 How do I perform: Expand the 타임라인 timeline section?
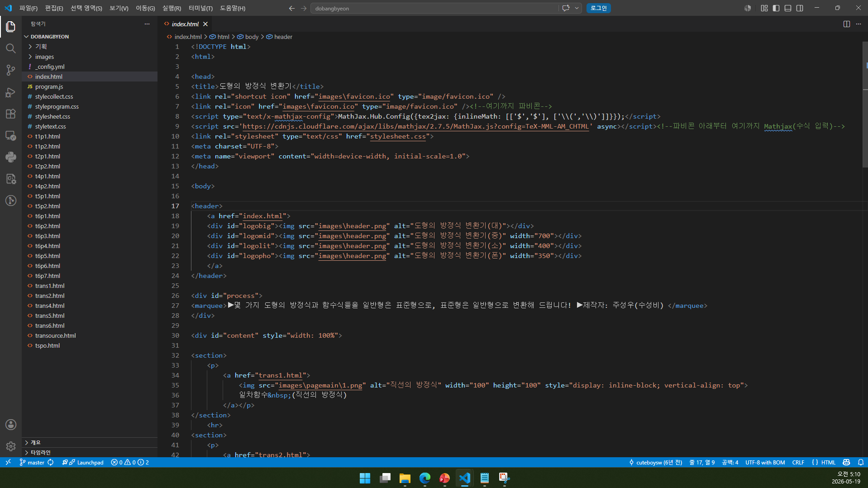pos(90,452)
